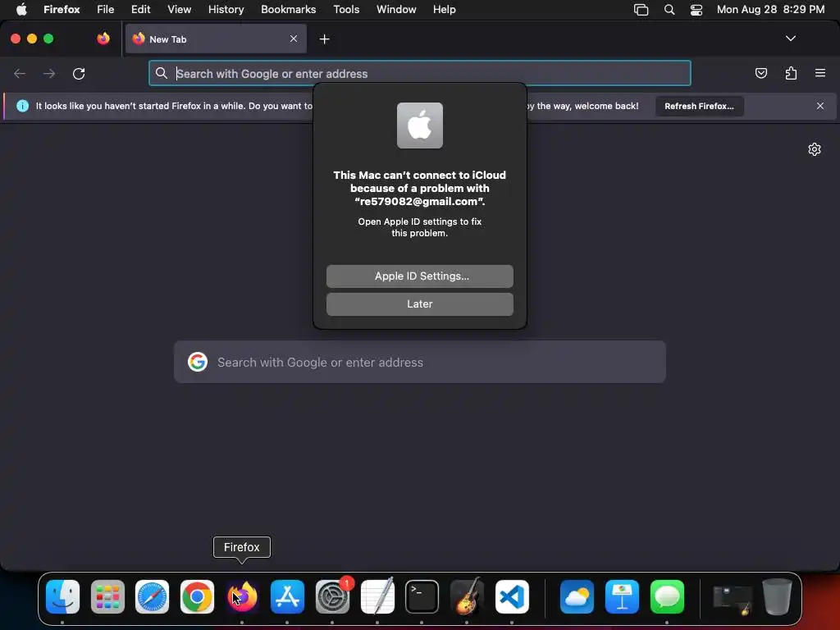Image resolution: width=840 pixels, height=630 pixels.
Task: Launch Safari from the Dock
Action: pos(152,596)
